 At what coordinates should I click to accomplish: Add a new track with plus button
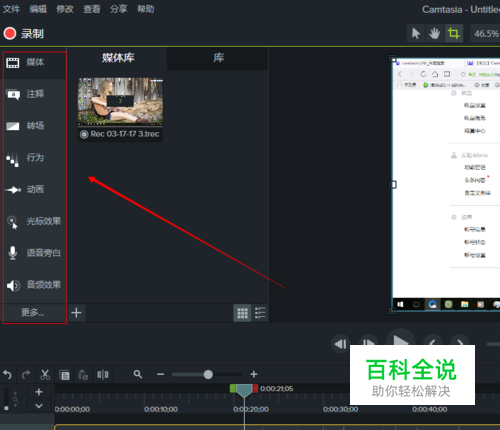click(x=39, y=392)
